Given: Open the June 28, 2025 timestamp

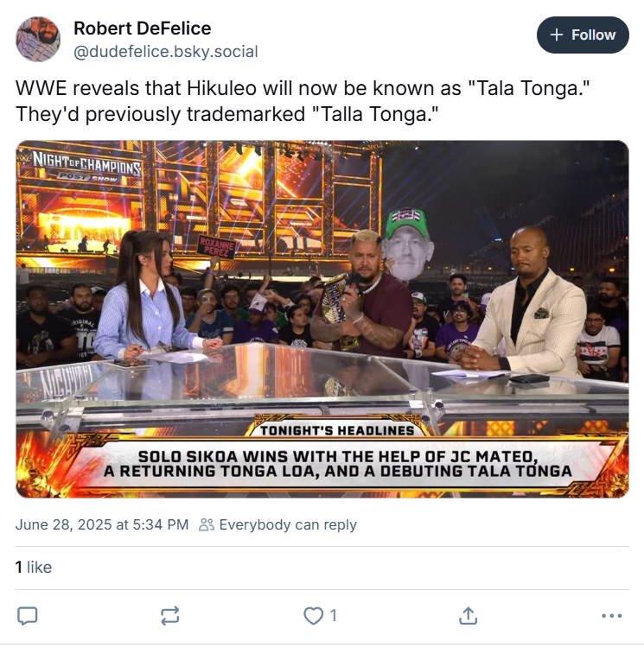Looking at the screenshot, I should click(x=102, y=524).
